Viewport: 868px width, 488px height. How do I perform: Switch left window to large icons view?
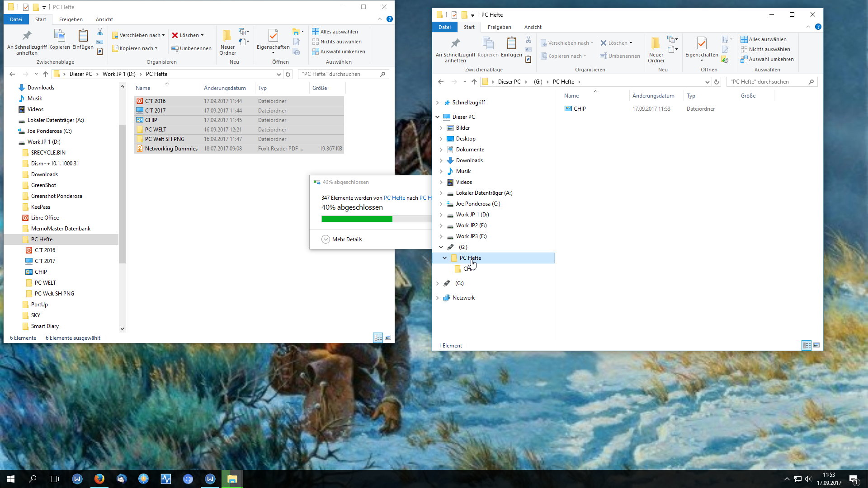click(388, 338)
